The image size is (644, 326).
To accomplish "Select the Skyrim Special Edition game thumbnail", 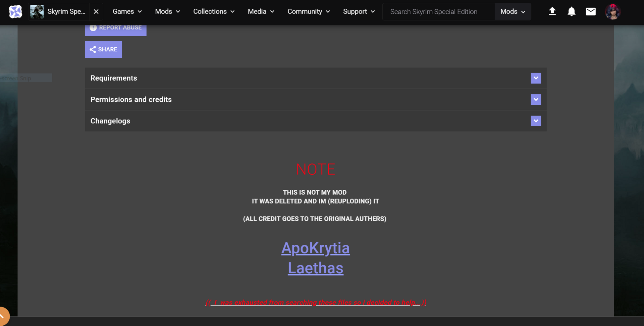I will pos(37,12).
